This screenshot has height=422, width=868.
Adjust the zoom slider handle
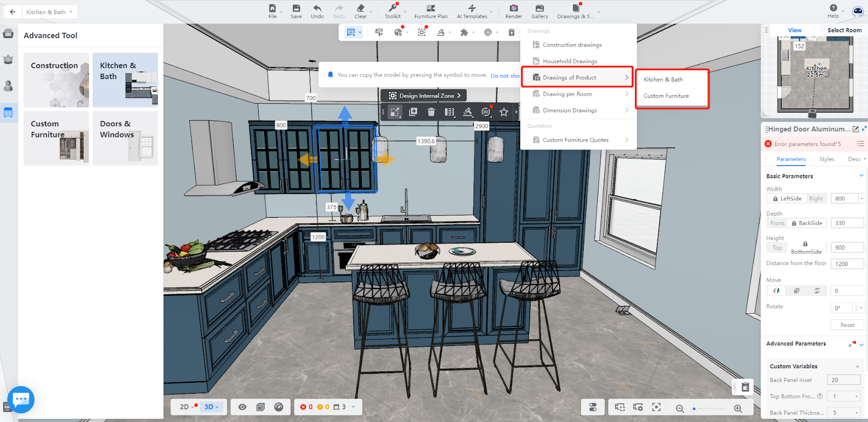(x=694, y=408)
